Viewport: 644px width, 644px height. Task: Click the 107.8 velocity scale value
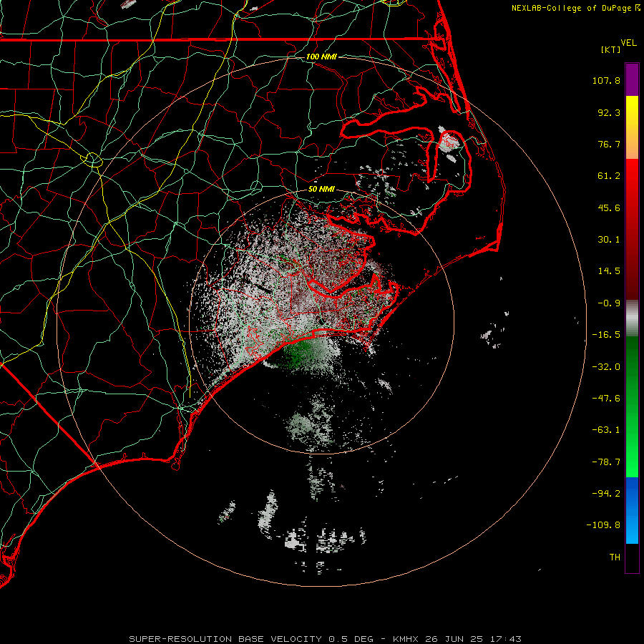point(606,80)
